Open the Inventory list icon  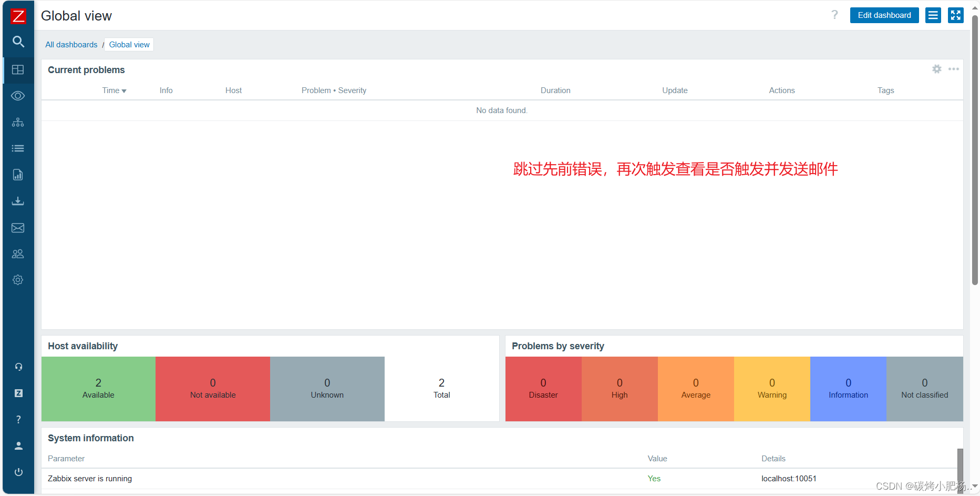pos(18,148)
